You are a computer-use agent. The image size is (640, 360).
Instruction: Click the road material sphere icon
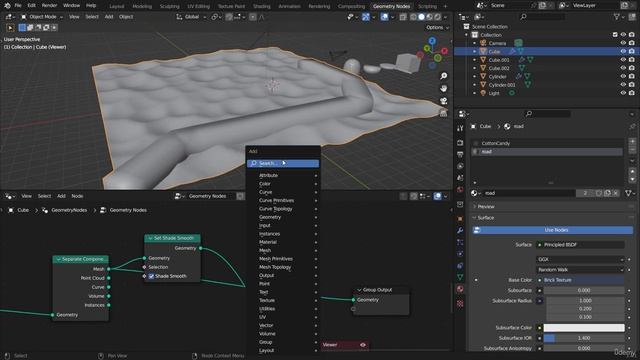[x=507, y=127]
